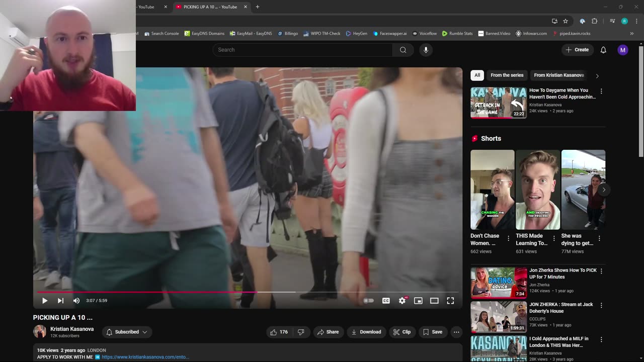Open EasyDNS Domains bookmark
Screen dimensions: 644x362
[204, 34]
